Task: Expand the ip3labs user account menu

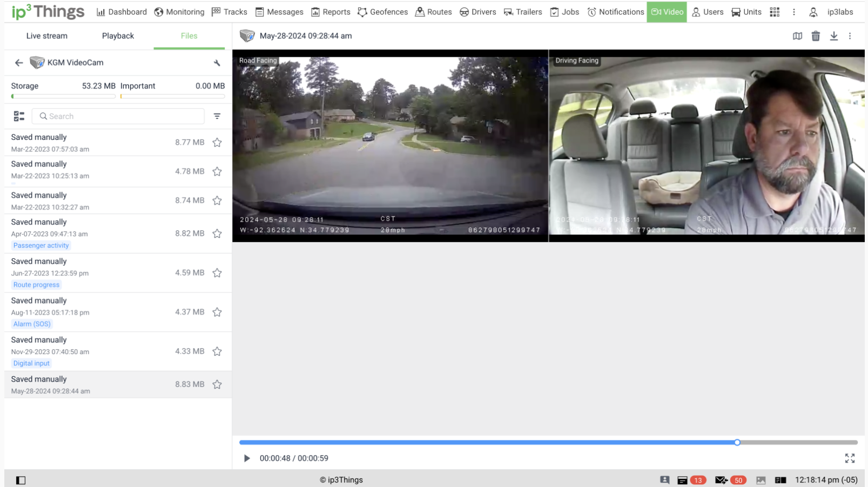Action: pyautogui.click(x=832, y=12)
